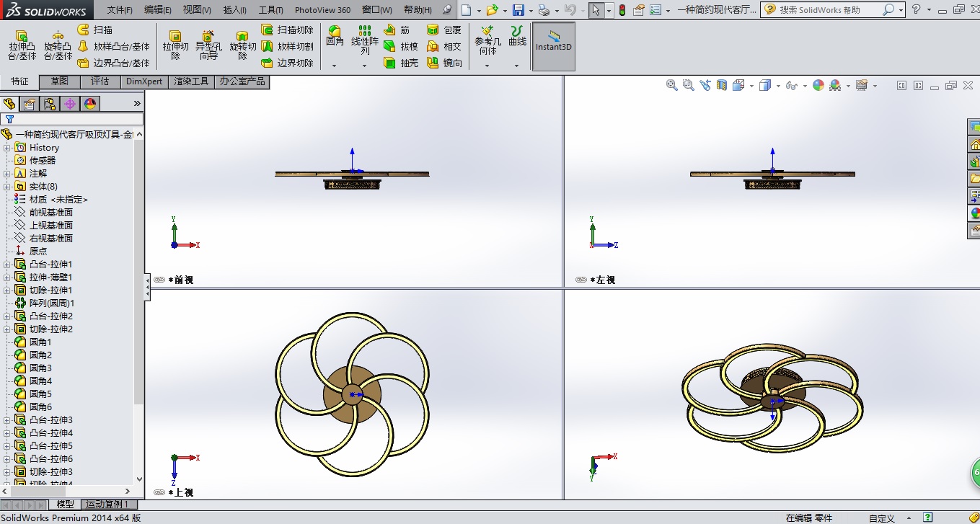Select the 抽壳 shell tool

[401, 63]
